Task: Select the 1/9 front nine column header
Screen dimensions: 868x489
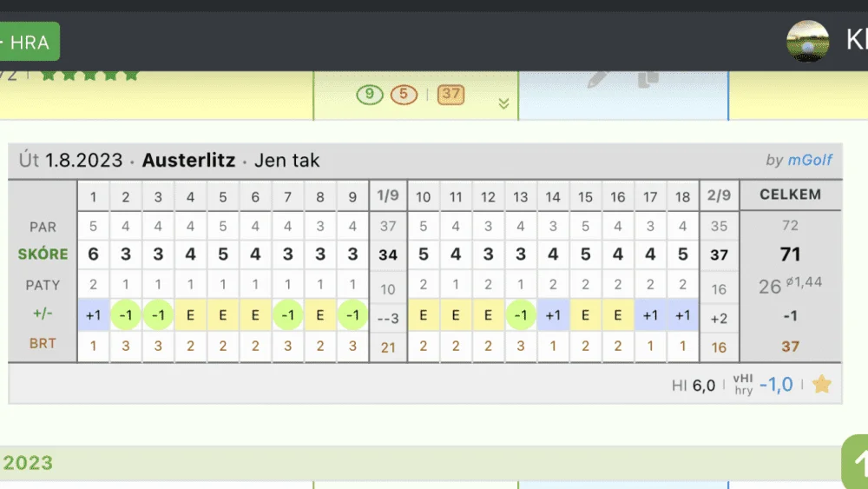Action: pos(388,195)
